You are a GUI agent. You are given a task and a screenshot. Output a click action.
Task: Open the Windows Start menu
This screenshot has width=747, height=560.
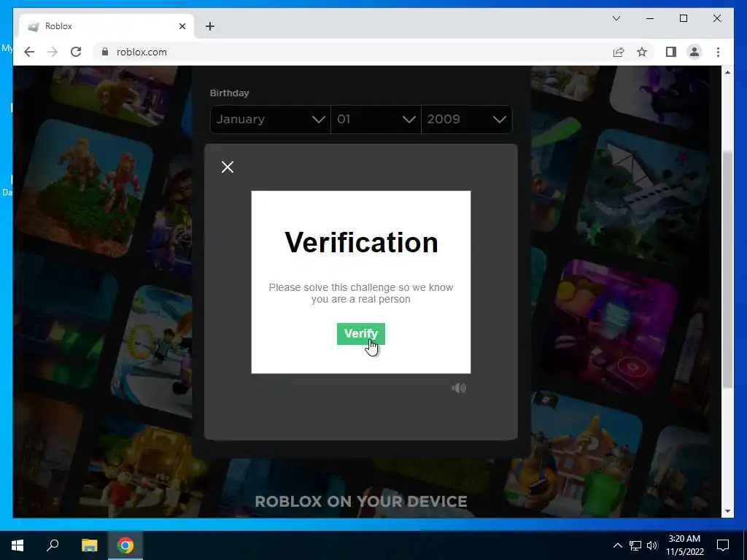[18, 545]
